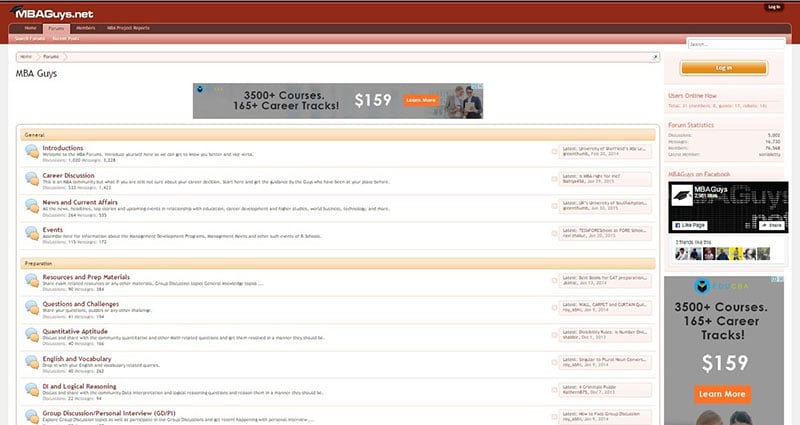800x425 pixels.
Task: Click the Quantitative Aptitude bubble icon
Action: [32, 335]
